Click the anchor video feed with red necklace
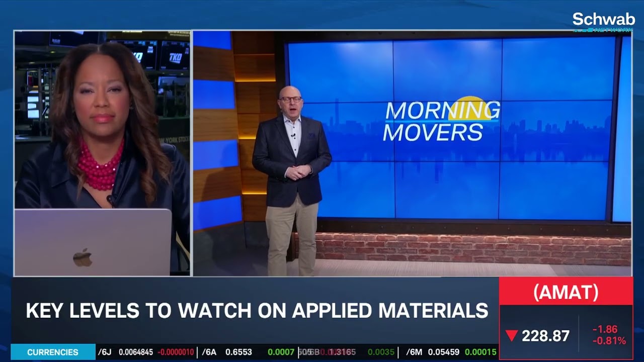 [103, 153]
